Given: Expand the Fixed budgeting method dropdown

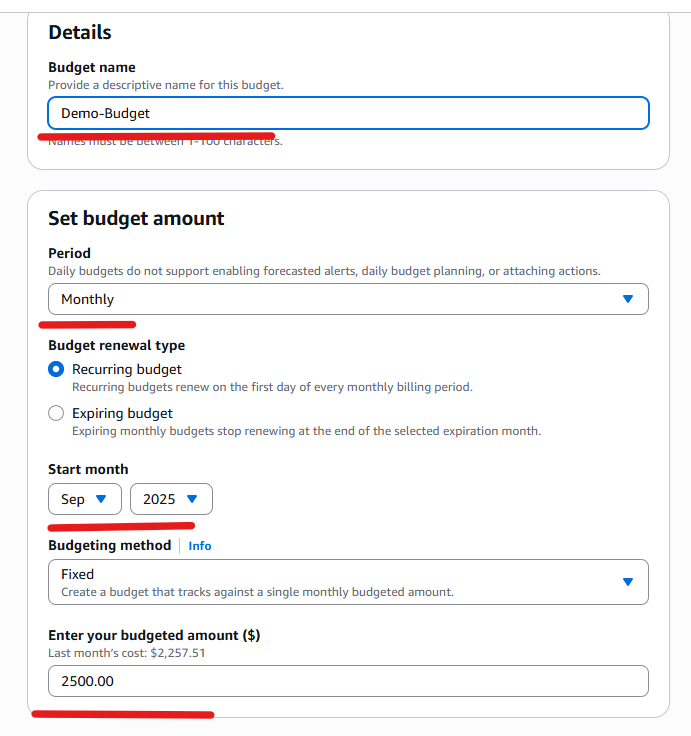Looking at the screenshot, I should [x=348, y=582].
